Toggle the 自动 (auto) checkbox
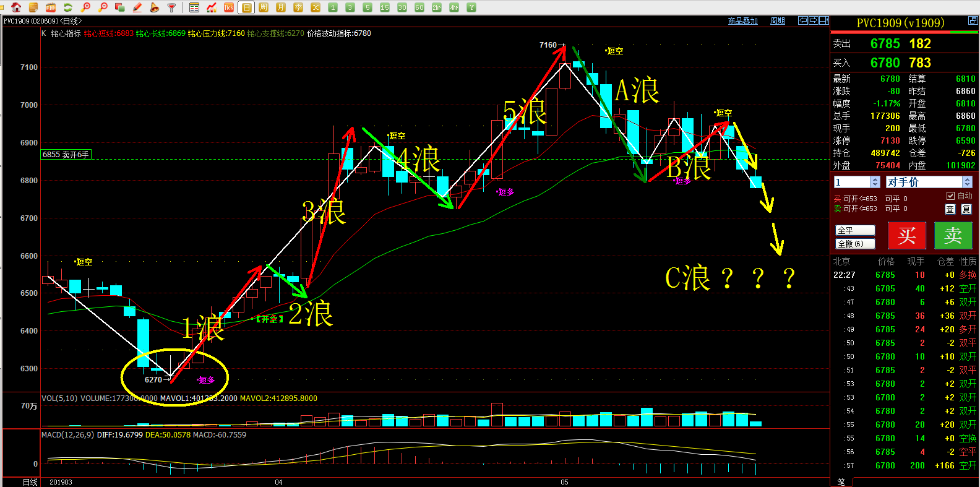Viewport: 980px width, 487px height. pyautogui.click(x=951, y=196)
